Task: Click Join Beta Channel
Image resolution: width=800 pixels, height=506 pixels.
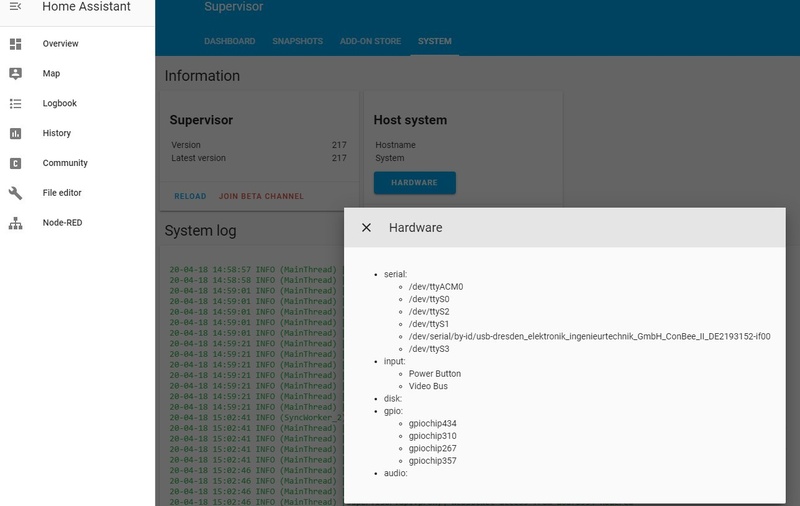Action: click(x=261, y=196)
